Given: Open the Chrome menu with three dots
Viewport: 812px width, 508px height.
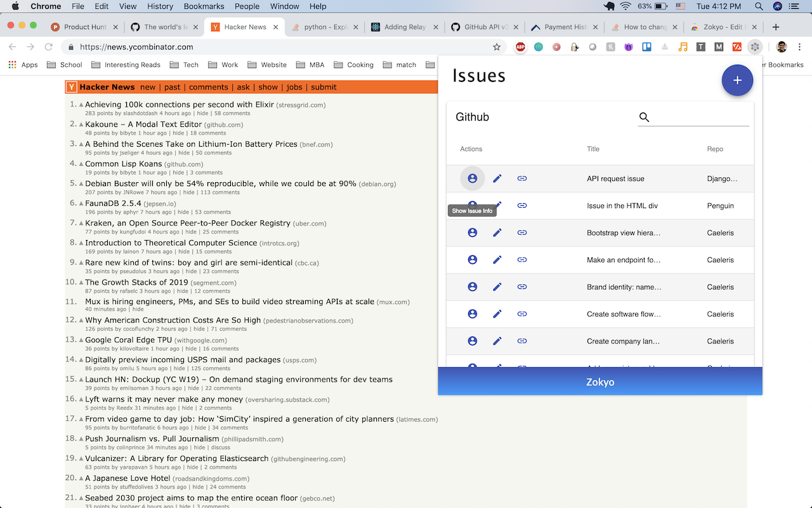Looking at the screenshot, I should pos(799,47).
